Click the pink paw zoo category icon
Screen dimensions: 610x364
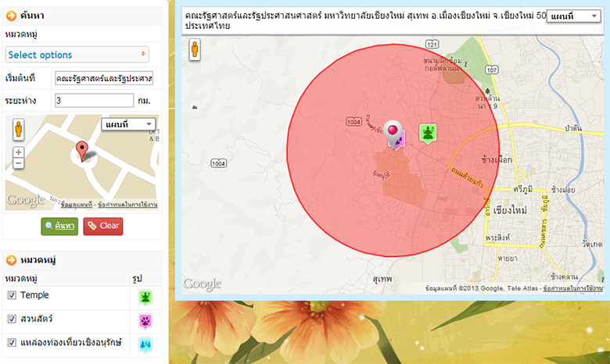click(145, 321)
